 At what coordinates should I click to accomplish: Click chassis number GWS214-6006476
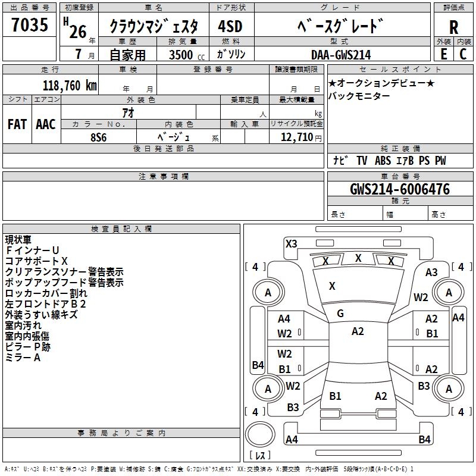pyautogui.click(x=400, y=189)
